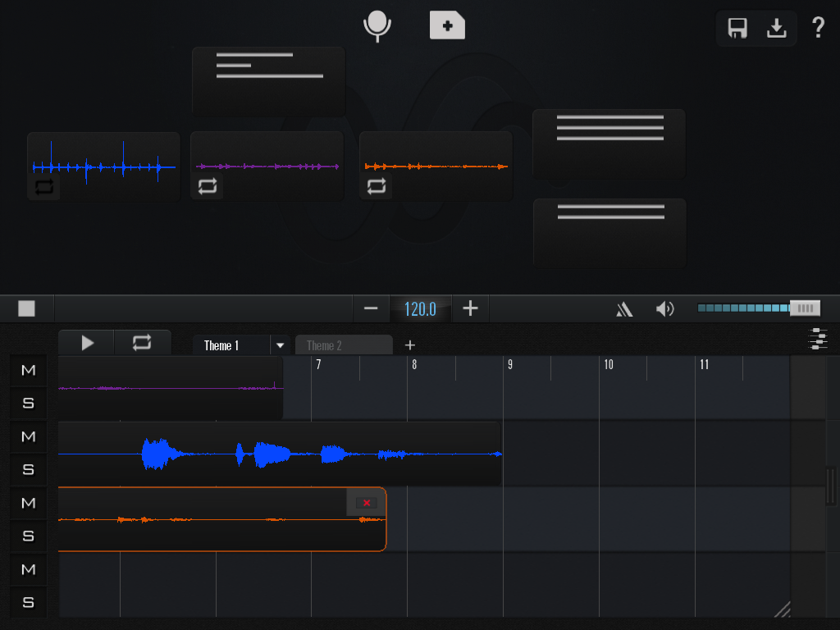
Task: Select the orange clip on timeline
Action: (221, 519)
